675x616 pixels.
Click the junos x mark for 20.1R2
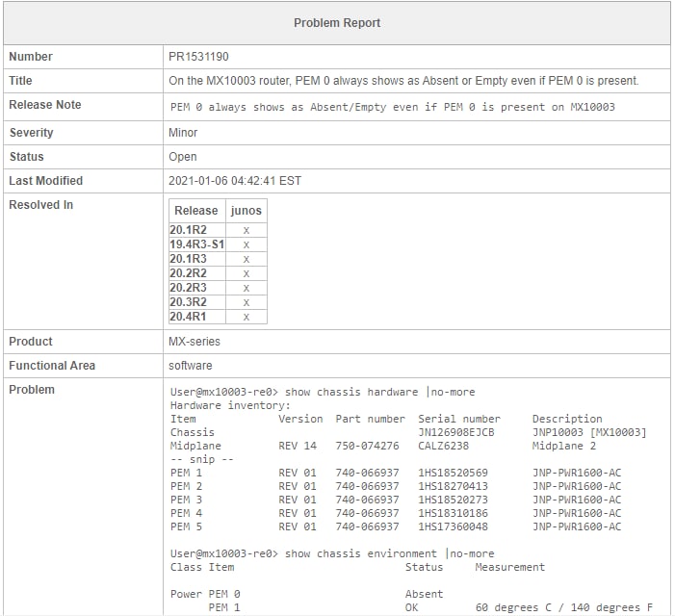click(247, 230)
